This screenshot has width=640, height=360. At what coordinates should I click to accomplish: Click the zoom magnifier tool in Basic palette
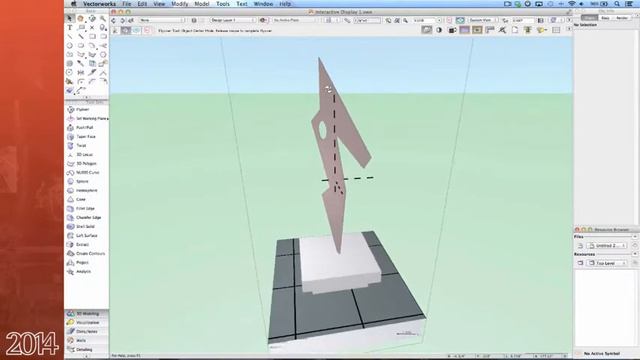coord(103,18)
